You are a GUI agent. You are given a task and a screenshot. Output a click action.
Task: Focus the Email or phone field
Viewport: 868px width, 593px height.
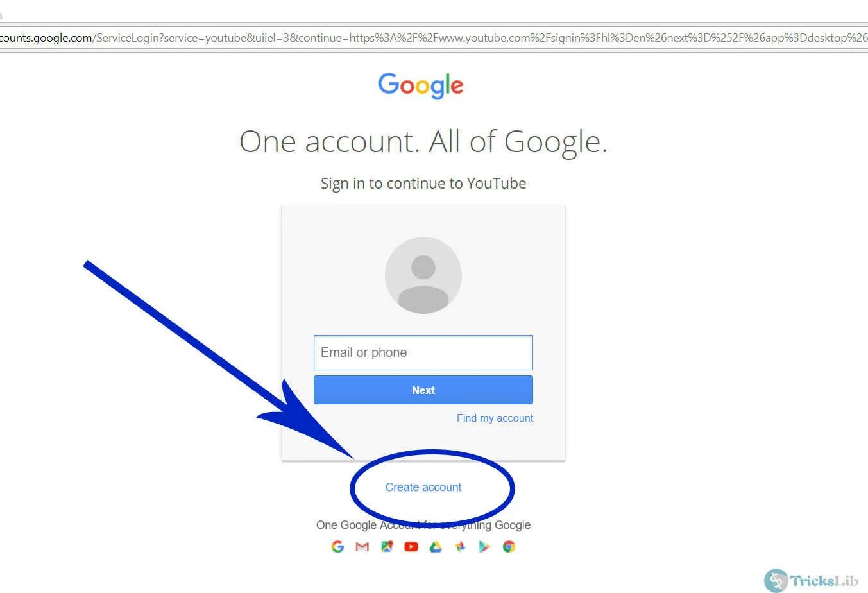coord(423,352)
